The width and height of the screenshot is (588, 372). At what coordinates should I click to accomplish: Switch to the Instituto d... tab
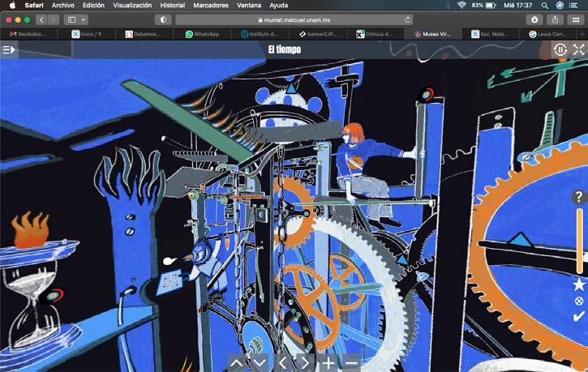[x=260, y=34]
